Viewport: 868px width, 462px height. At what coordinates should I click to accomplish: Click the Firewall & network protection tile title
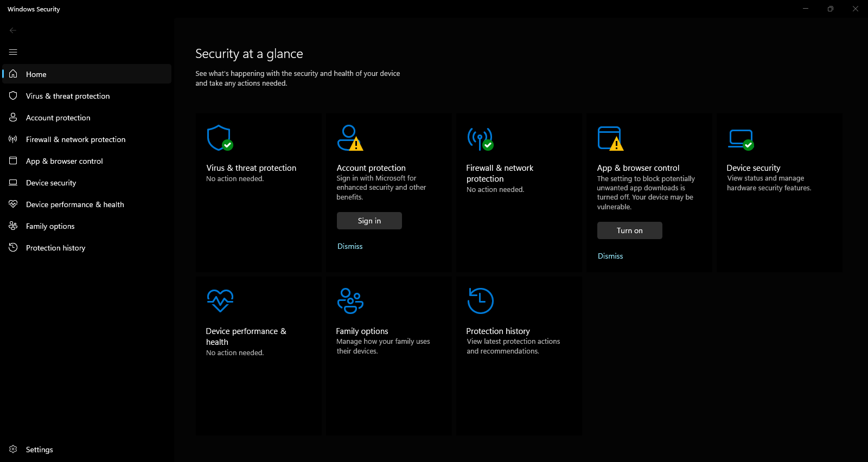point(500,174)
